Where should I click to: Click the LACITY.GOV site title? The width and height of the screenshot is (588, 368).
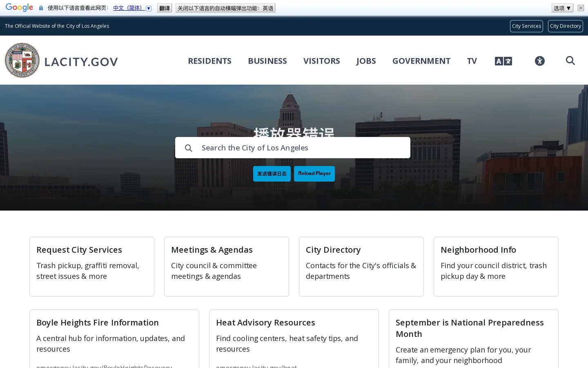81,62
